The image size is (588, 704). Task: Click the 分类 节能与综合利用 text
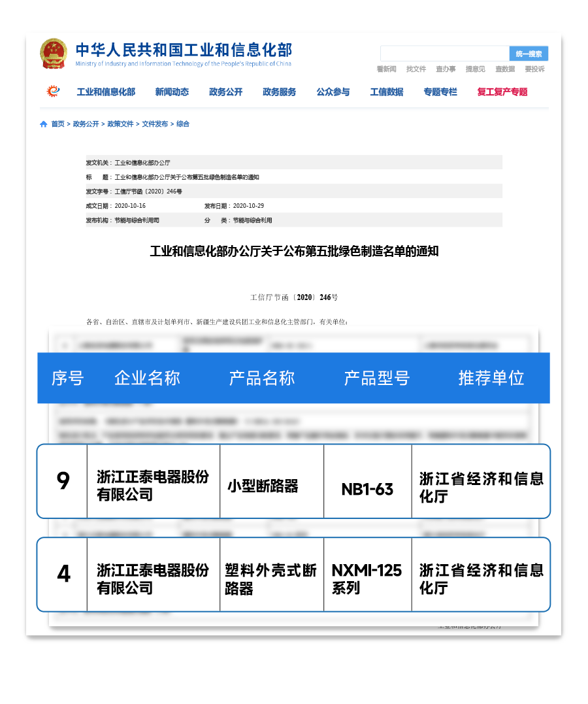[x=238, y=220]
